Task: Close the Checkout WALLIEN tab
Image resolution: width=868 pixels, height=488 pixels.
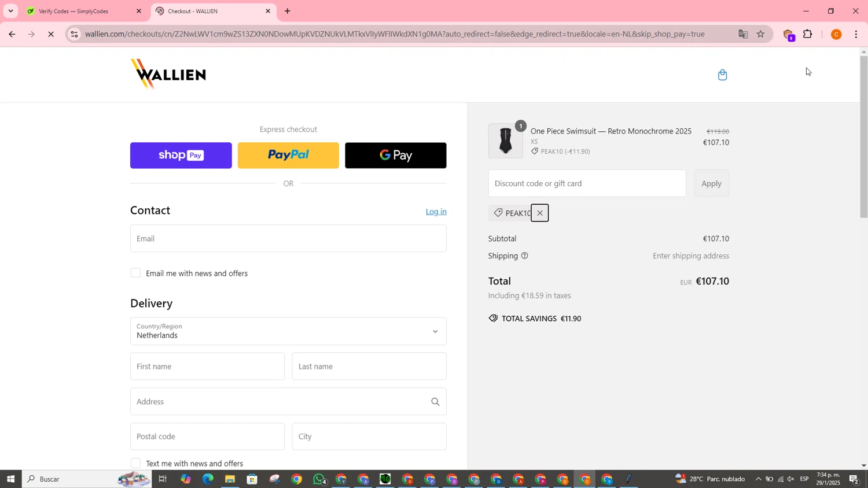Action: pyautogui.click(x=268, y=11)
